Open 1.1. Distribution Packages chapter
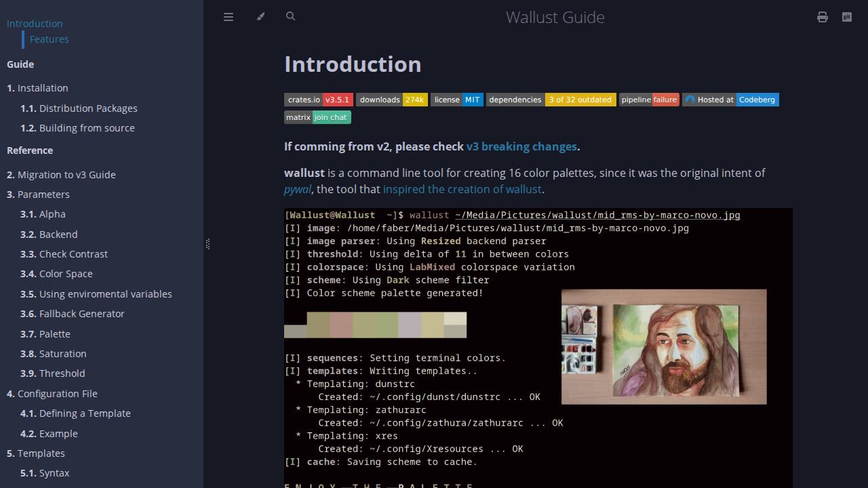868x488 pixels. click(x=79, y=108)
